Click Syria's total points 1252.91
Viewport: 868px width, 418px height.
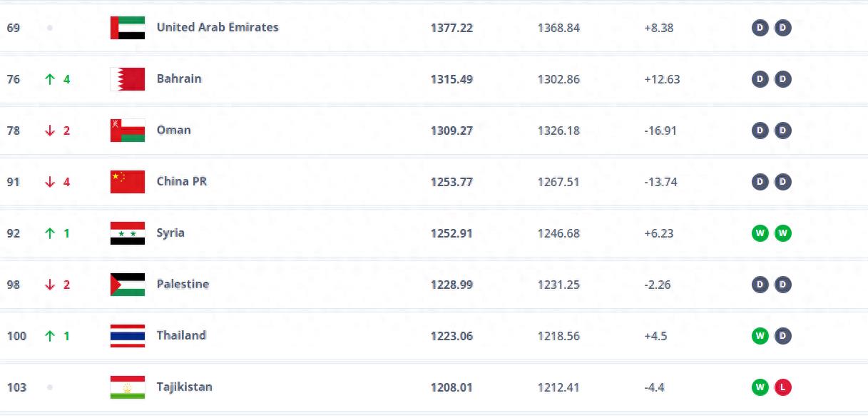coord(451,233)
